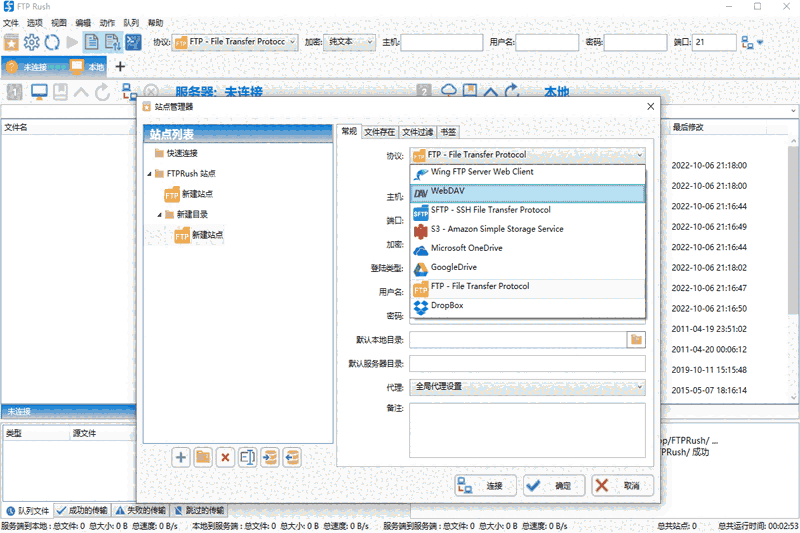Refresh the local pane listing

tap(512, 90)
